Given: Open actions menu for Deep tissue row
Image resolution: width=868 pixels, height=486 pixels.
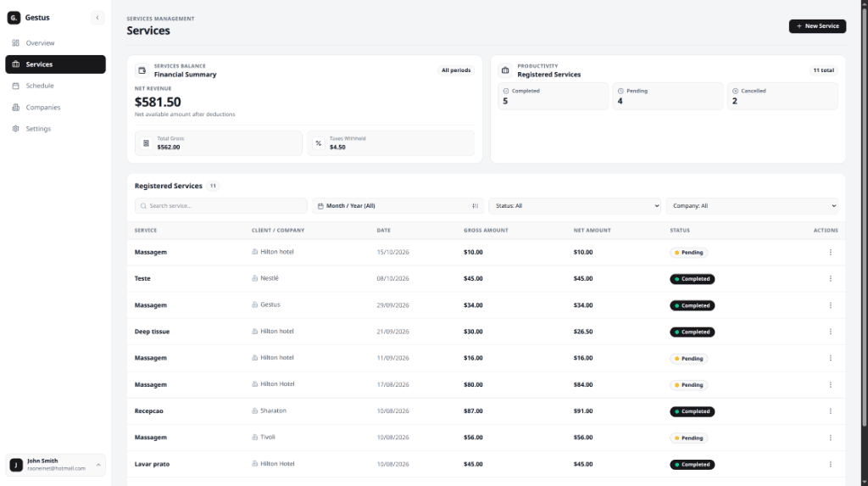Looking at the screenshot, I should tap(831, 332).
